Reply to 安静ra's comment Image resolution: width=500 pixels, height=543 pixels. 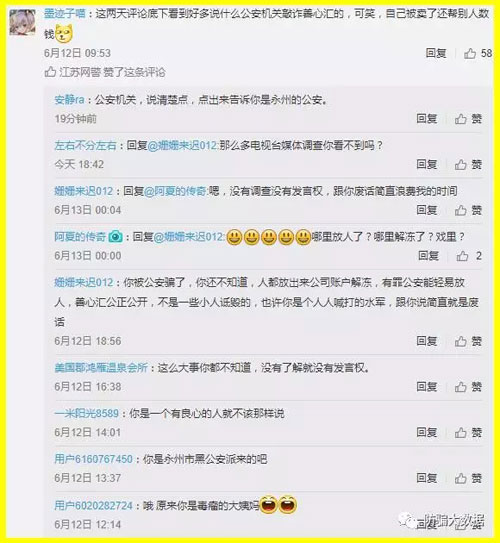click(x=427, y=119)
